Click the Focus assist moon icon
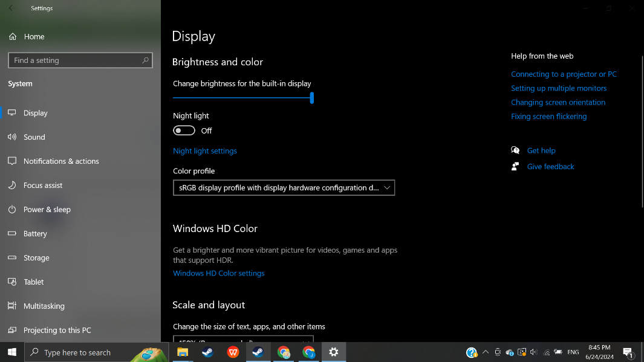Viewport: 644px width, 362px height. tap(11, 186)
